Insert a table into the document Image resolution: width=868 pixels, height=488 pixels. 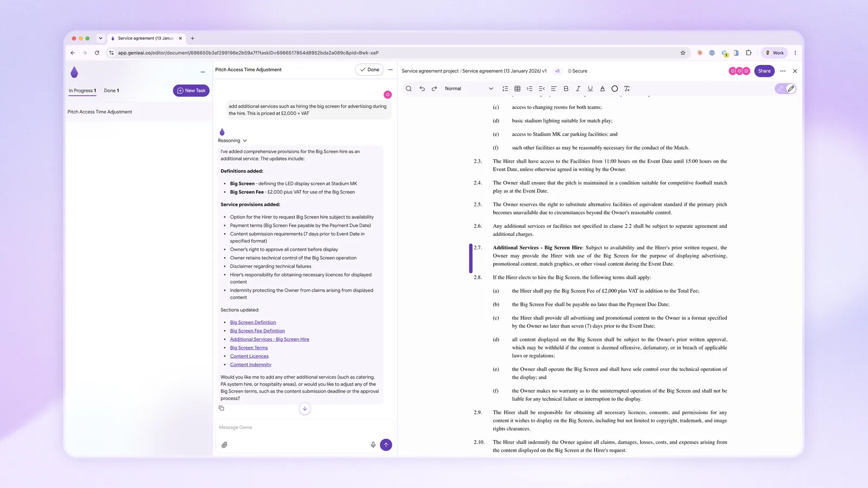517,88
